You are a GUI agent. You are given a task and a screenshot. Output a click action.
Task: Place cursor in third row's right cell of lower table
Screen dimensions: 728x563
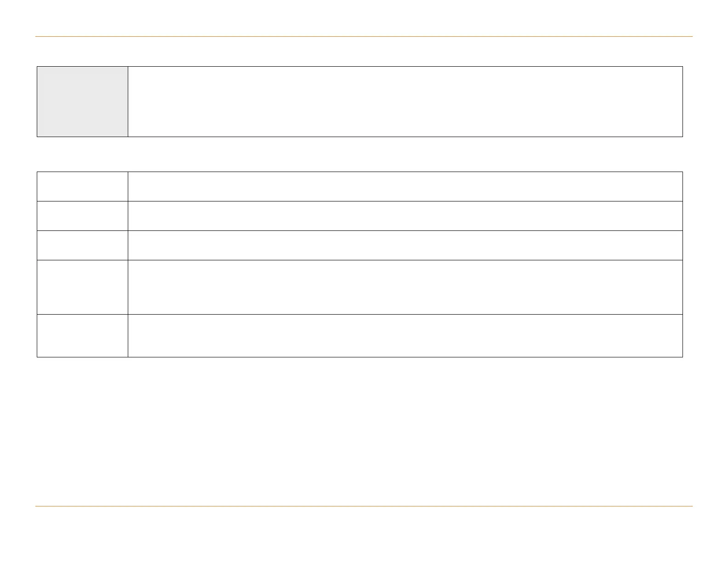pyautogui.click(x=405, y=245)
